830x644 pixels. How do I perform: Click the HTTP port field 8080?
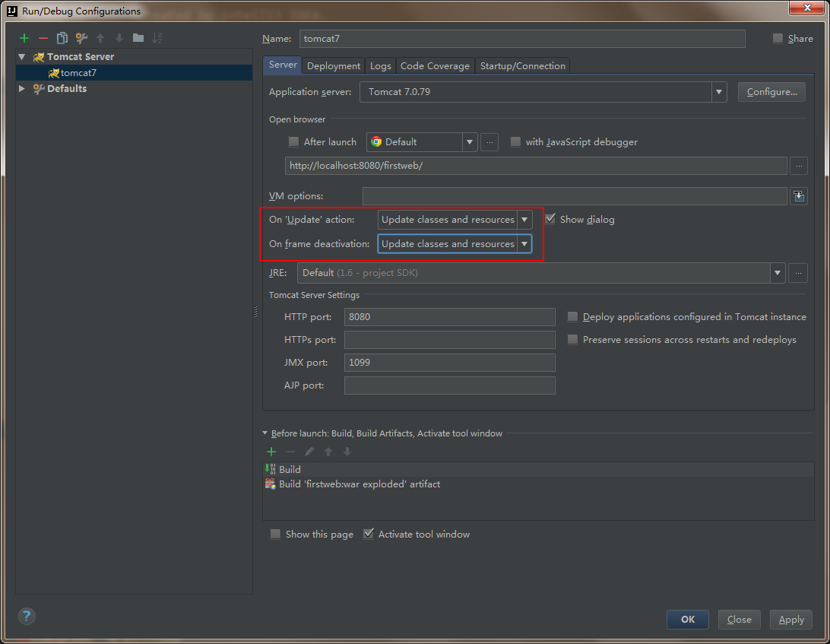(x=449, y=317)
